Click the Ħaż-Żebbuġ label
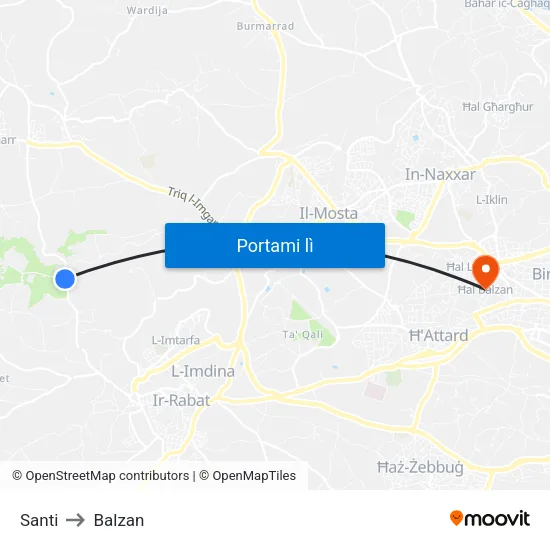 (420, 467)
